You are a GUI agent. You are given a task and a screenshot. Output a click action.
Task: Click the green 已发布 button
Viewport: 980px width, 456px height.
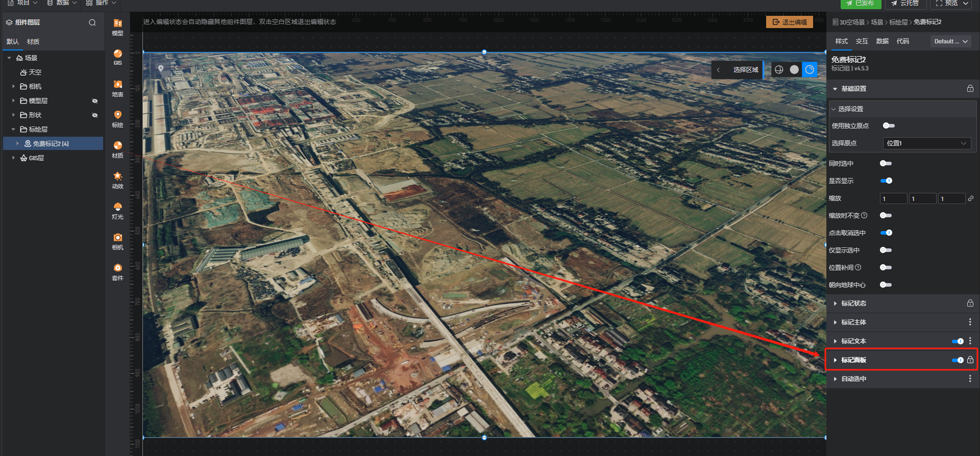click(860, 4)
